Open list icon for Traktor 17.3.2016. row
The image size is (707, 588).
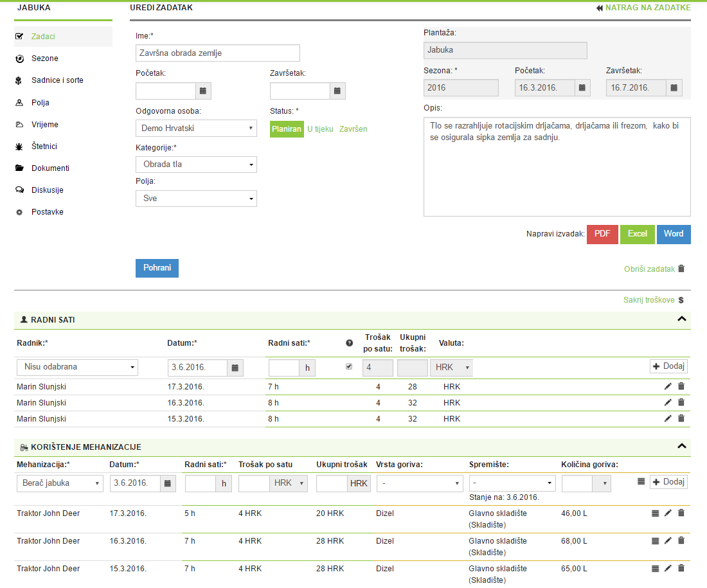point(655,513)
